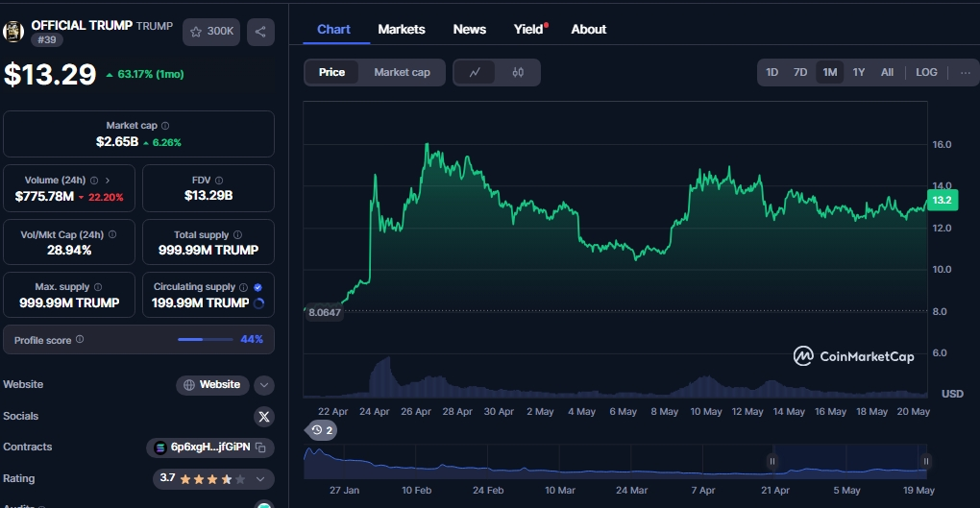This screenshot has height=508, width=980.
Task: Click Vol/Mkt Cap (24h) info icon
Action: coord(112,235)
